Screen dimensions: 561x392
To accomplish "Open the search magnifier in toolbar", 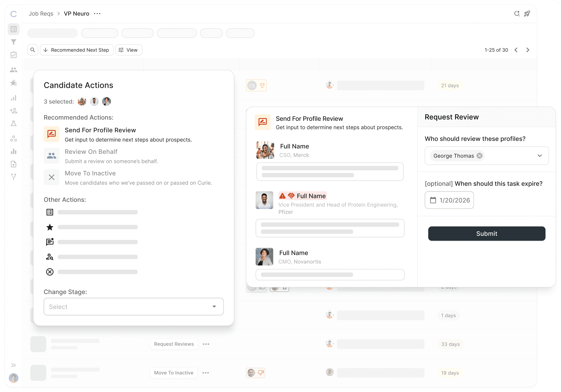I will (33, 50).
